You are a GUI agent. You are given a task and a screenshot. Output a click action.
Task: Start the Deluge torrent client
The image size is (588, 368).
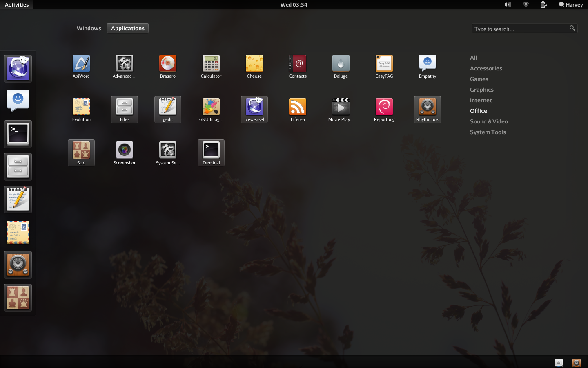[341, 66]
